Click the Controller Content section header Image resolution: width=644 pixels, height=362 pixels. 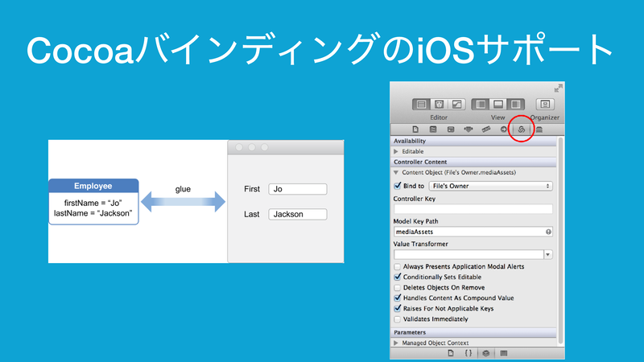point(473,162)
